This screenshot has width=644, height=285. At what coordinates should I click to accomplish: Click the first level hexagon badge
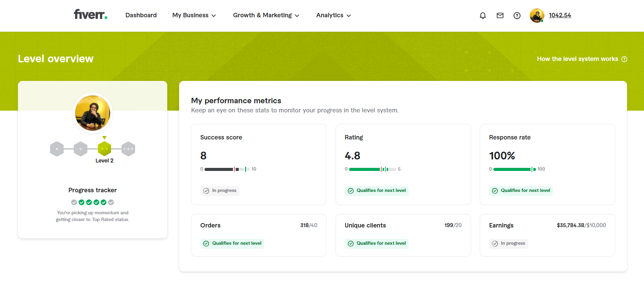tap(57, 149)
